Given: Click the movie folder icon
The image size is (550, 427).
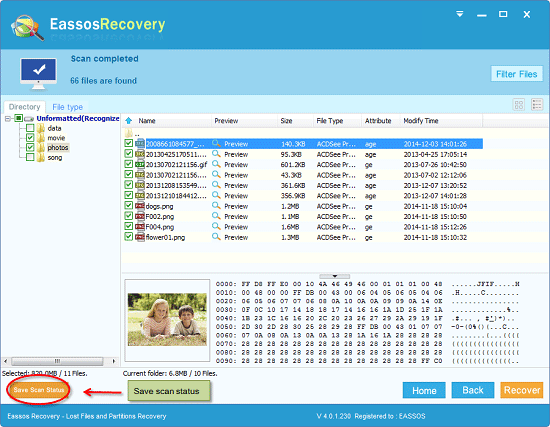Looking at the screenshot, I should click(41, 138).
